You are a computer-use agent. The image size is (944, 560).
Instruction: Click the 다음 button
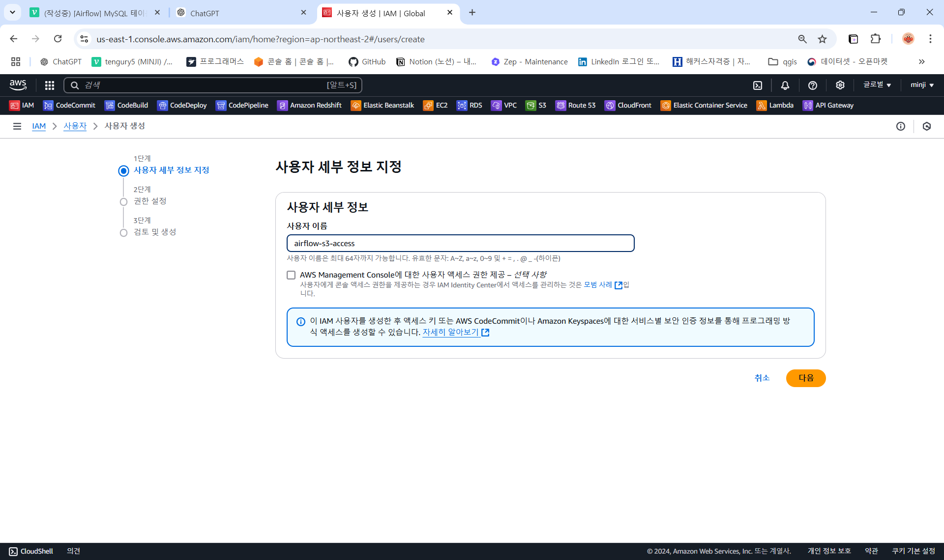[805, 378]
